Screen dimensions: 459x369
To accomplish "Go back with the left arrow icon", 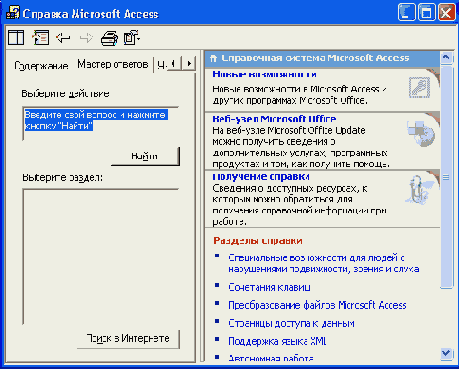I will (x=63, y=38).
